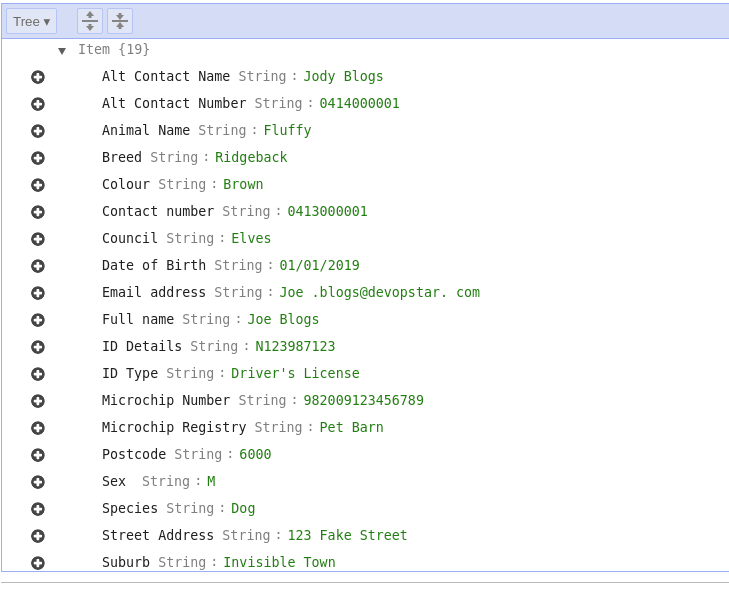Click plus icon next to Breed
The width and height of the screenshot is (729, 590).
coord(38,158)
